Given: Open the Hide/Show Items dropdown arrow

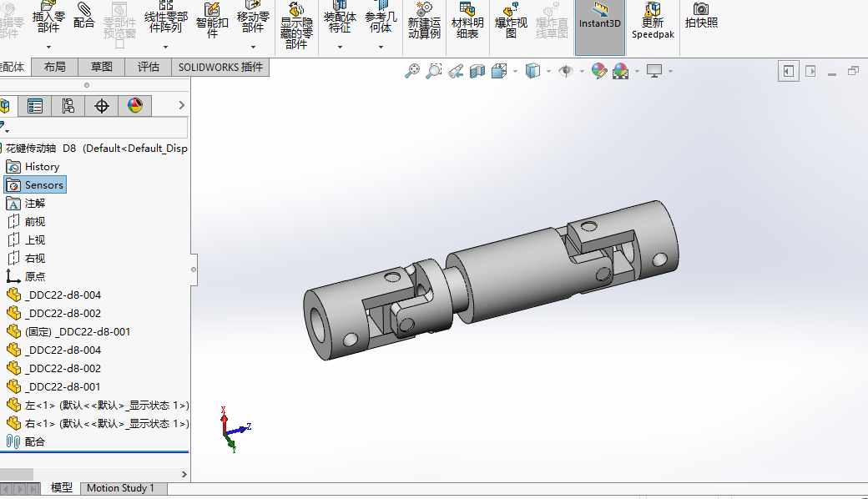Looking at the screenshot, I should [x=582, y=72].
